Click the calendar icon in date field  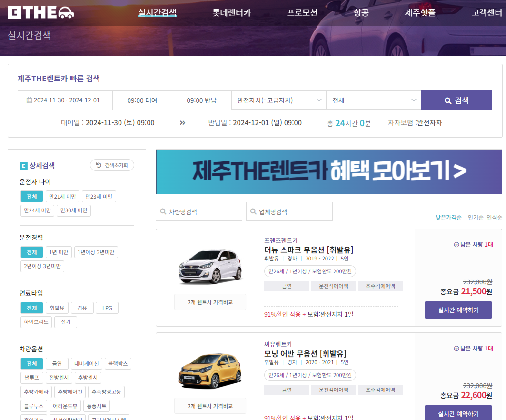click(30, 100)
